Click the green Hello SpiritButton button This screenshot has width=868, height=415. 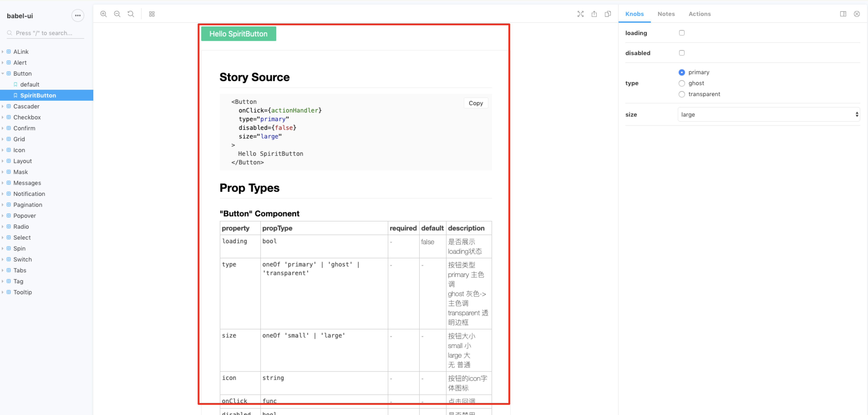point(238,34)
